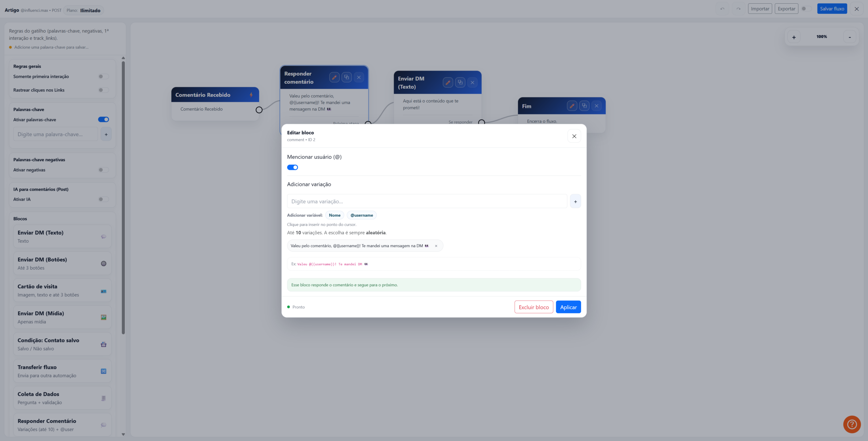Screen dimensions: 868x441
Task: Click Salvar fluxo button
Action: (x=832, y=9)
